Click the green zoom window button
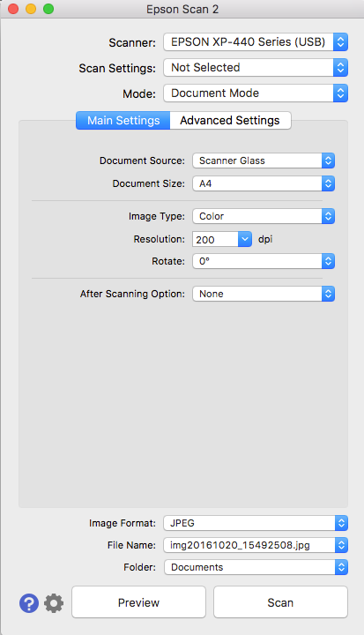Screen dimensions: 364x635 point(48,9)
